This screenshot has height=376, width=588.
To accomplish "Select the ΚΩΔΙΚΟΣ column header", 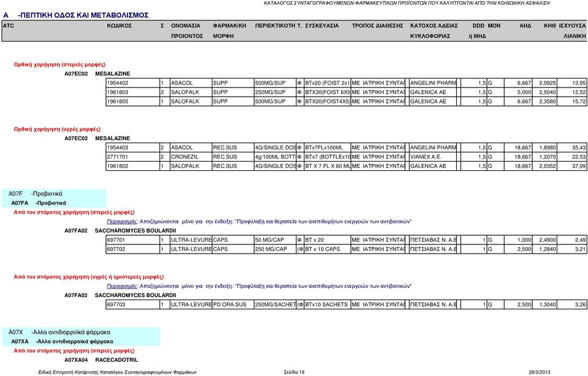I will (x=119, y=26).
